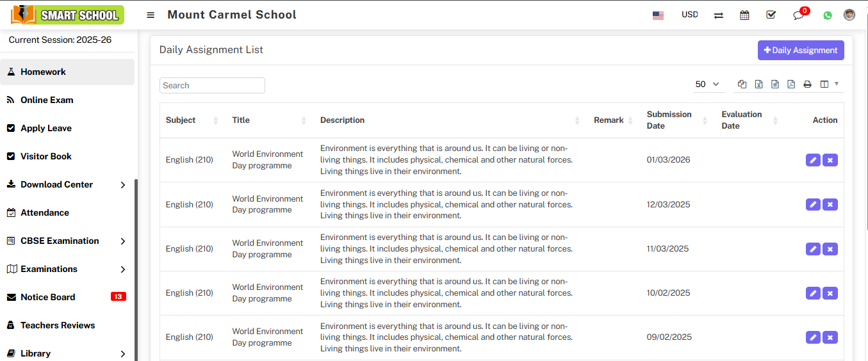
Task: Go to Notice Board in sidebar
Action: [x=48, y=297]
